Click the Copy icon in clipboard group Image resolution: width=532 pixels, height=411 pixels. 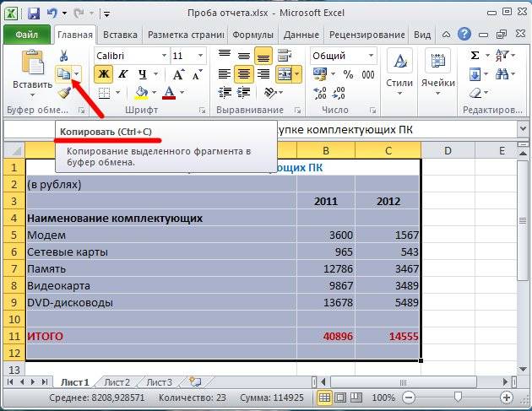pyautogui.click(x=63, y=73)
